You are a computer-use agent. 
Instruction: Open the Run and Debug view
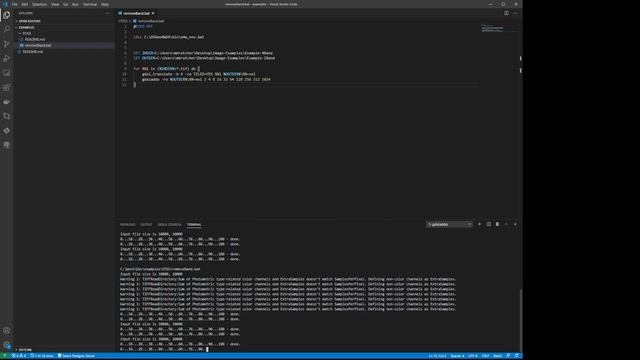coord(7,58)
